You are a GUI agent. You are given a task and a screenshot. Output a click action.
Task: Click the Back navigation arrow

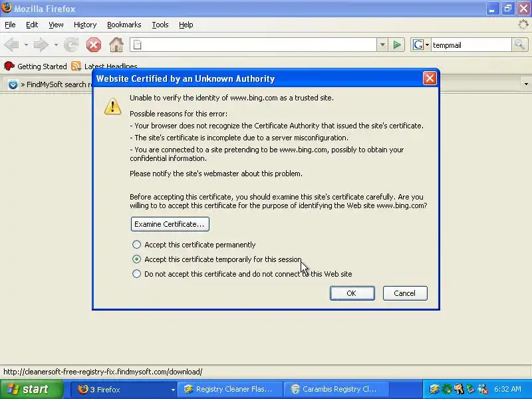(x=11, y=45)
